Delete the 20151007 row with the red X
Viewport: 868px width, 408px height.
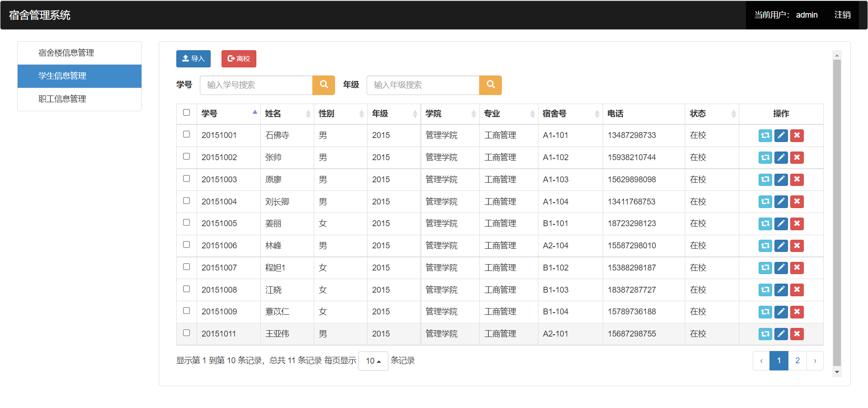(797, 268)
